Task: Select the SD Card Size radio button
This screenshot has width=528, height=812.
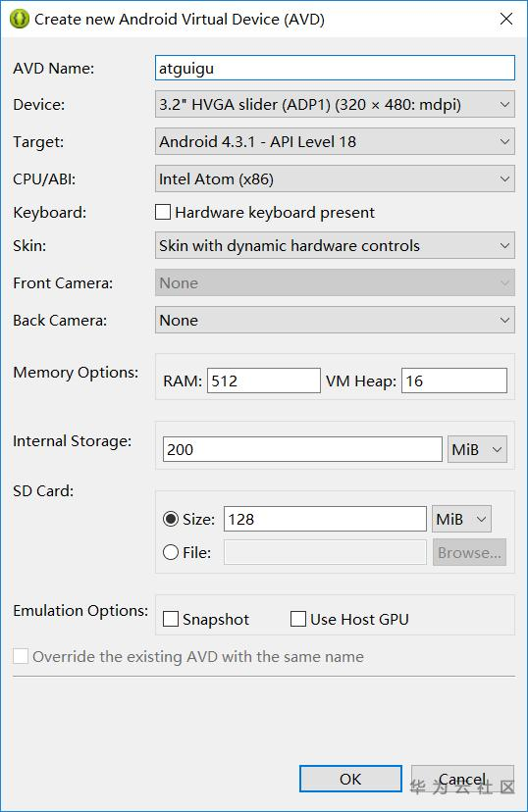Action: (171, 519)
